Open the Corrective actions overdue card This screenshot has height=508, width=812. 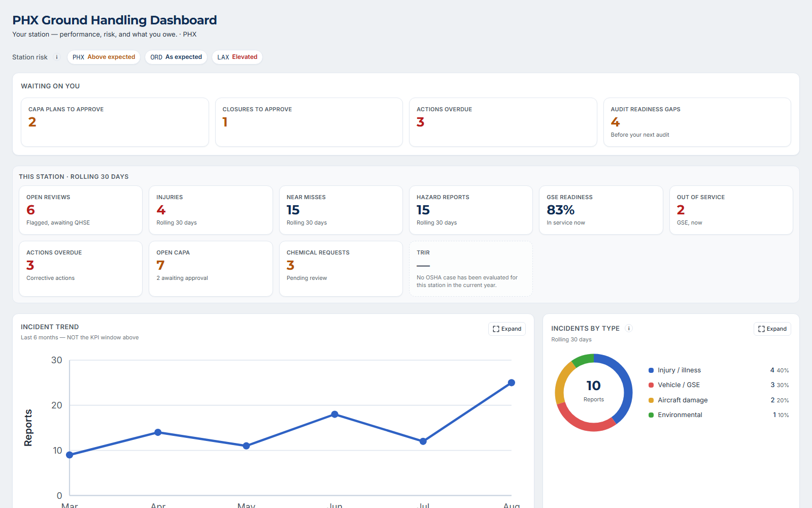[x=81, y=269]
